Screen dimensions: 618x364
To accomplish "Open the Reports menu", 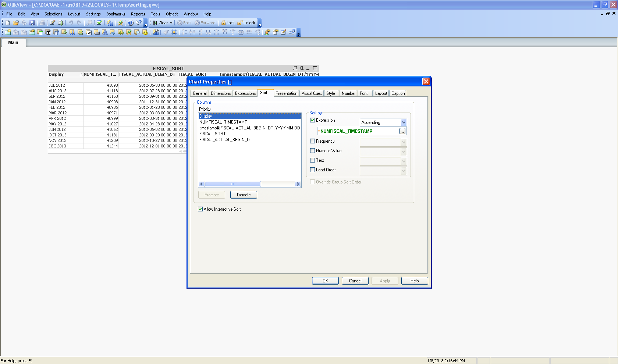I will point(138,14).
